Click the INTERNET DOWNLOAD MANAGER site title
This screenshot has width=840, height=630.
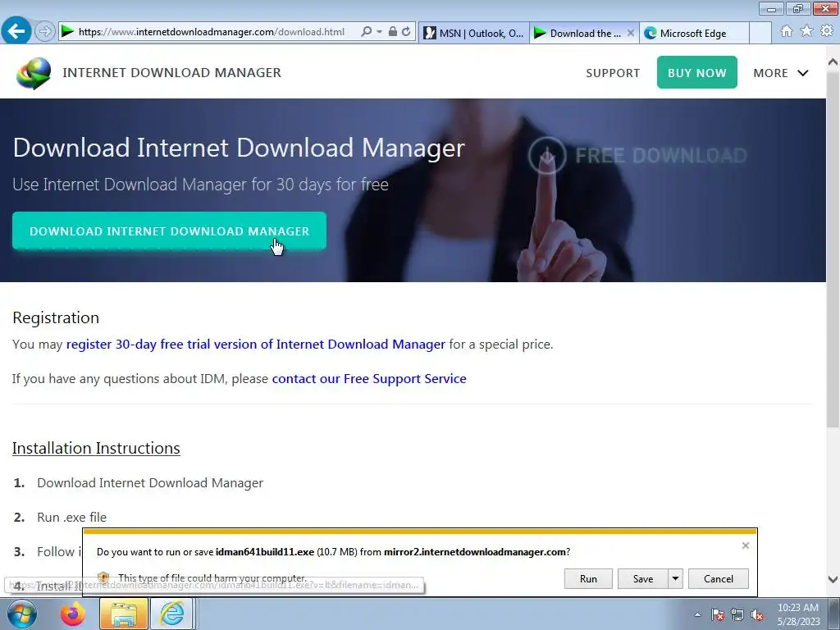point(172,72)
